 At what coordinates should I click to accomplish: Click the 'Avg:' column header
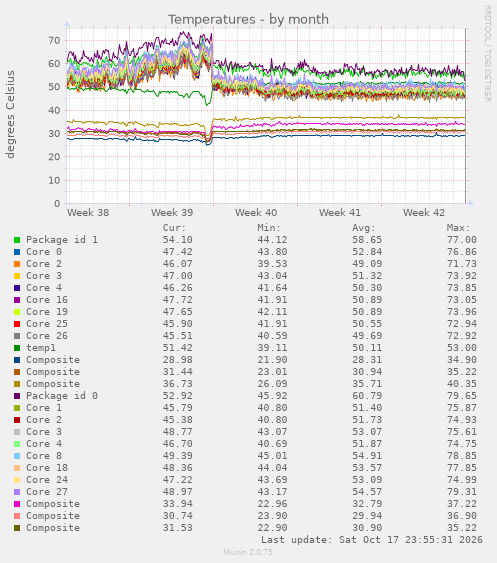click(x=364, y=228)
